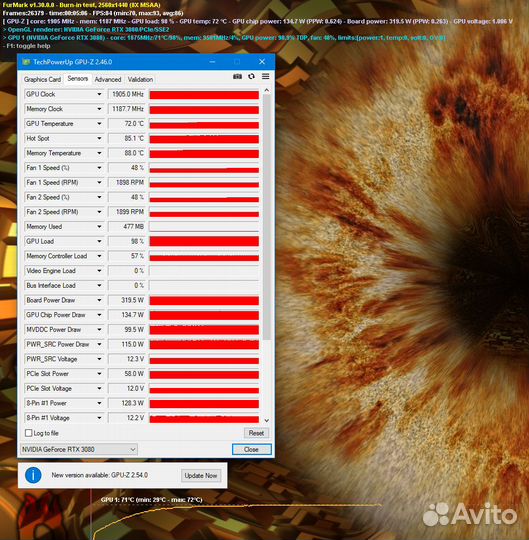Open the 8-Pin #1 Power dropdown

(99, 403)
